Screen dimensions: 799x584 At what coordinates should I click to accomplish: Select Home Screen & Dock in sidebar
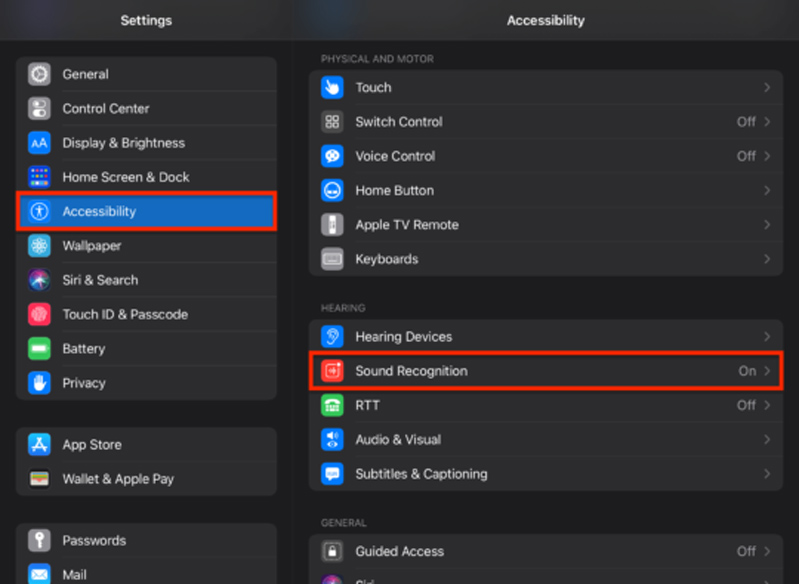(x=146, y=177)
